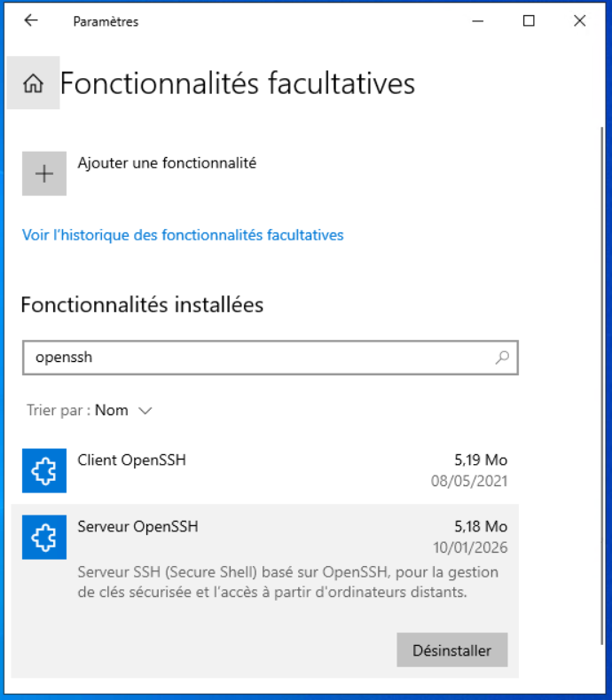Expand the Client OpenSSH list entry
Image resolution: width=612 pixels, height=700 pixels.
[x=266, y=470]
